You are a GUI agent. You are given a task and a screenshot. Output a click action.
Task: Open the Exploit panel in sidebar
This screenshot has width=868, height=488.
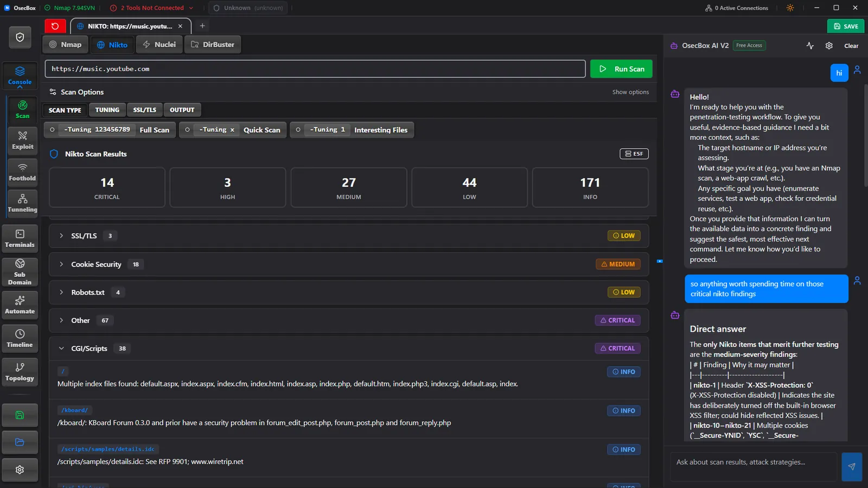[23, 140]
